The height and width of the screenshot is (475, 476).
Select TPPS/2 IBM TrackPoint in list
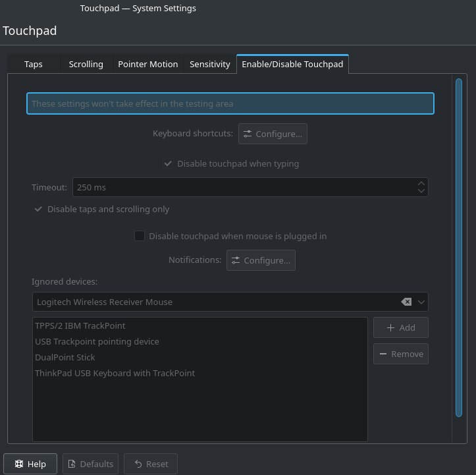pyautogui.click(x=199, y=325)
